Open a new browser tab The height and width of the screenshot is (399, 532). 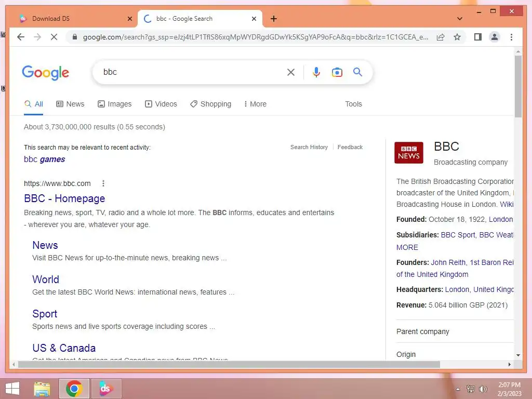click(274, 19)
